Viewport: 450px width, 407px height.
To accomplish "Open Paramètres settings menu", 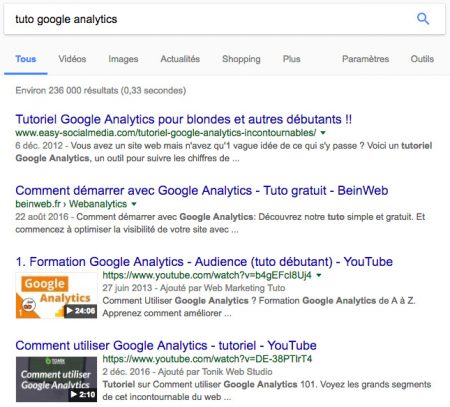I will pos(365,59).
